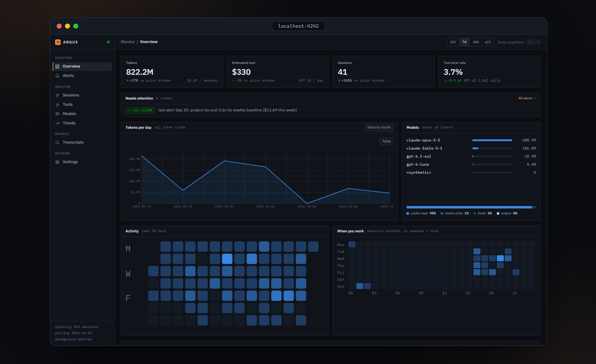Image resolution: width=596 pixels, height=364 pixels.
Task: Click the Settings gear icon
Action: 57,162
